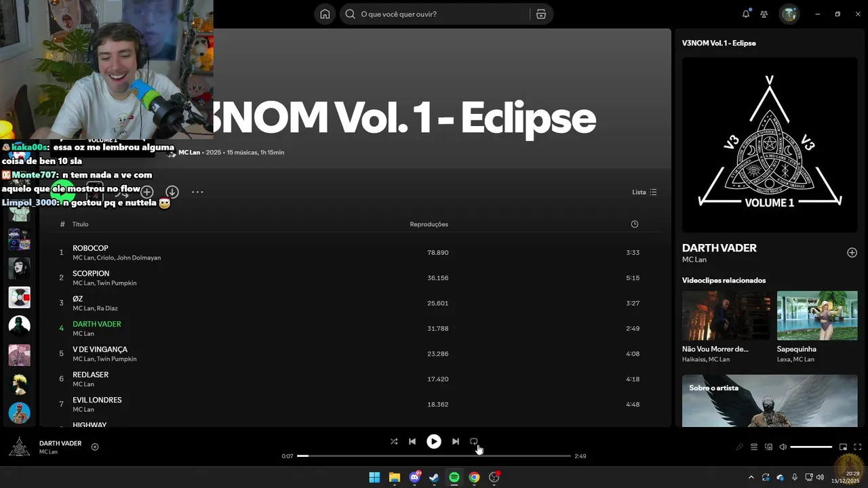Toggle the lyrics microphone icon
Viewport: 868px width, 488px height.
coord(740,447)
